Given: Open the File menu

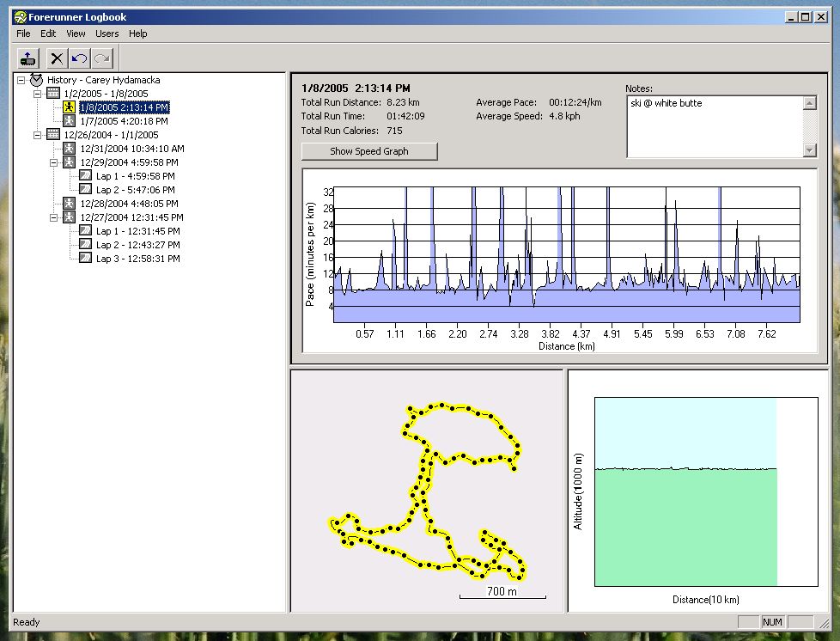Looking at the screenshot, I should (23, 34).
